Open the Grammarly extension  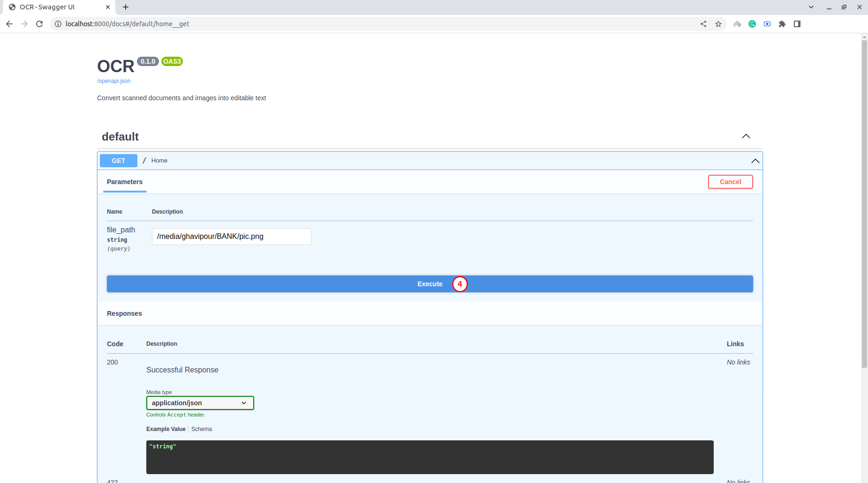(752, 24)
